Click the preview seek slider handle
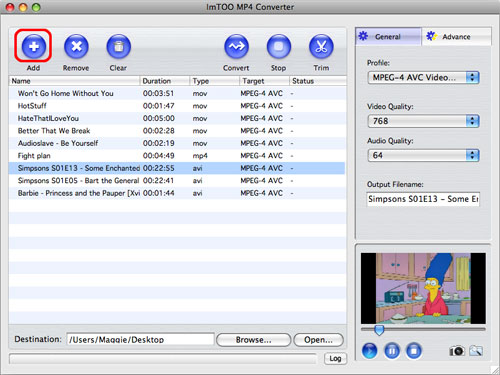The width and height of the screenshot is (500, 375). click(x=379, y=330)
